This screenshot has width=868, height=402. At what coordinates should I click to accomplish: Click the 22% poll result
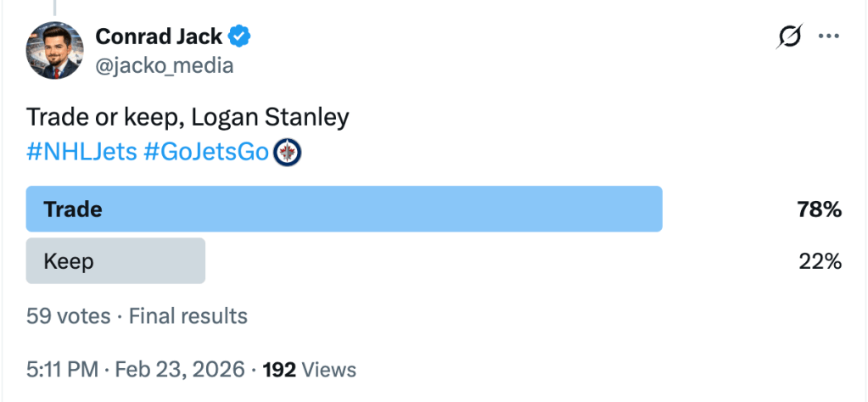click(820, 261)
